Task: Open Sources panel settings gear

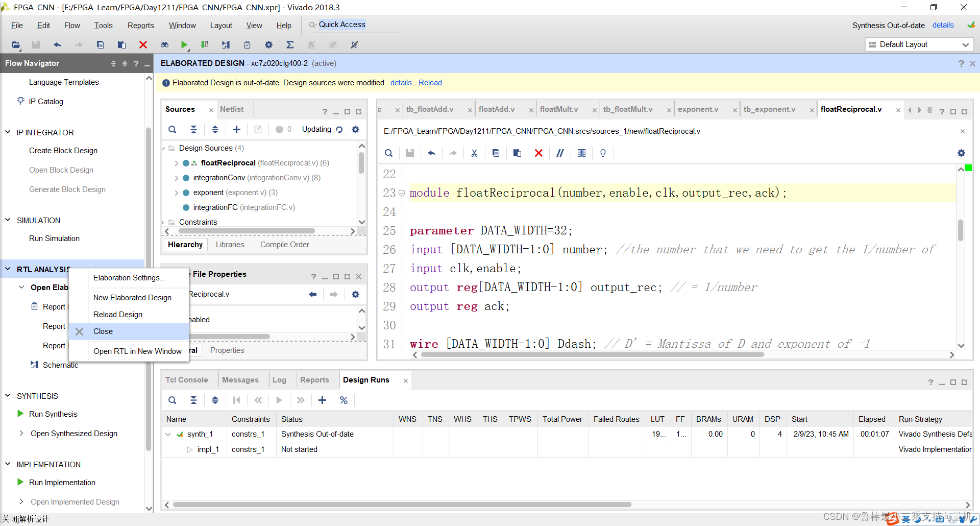Action: pyautogui.click(x=355, y=130)
